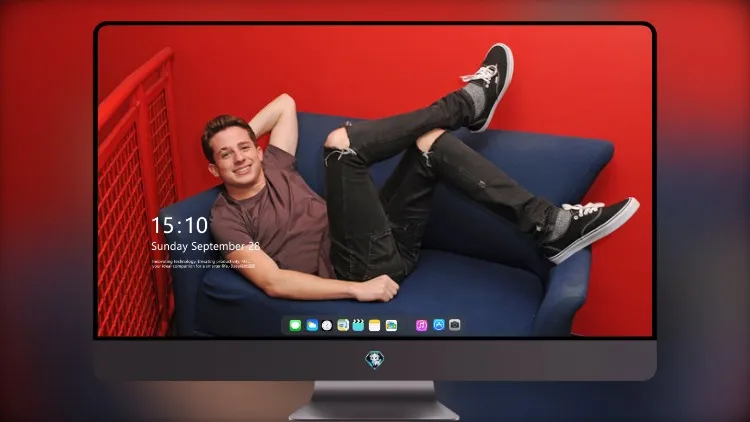Click the 'Sunday September 28' date text
Image resolution: width=750 pixels, height=422 pixels.
pos(206,246)
